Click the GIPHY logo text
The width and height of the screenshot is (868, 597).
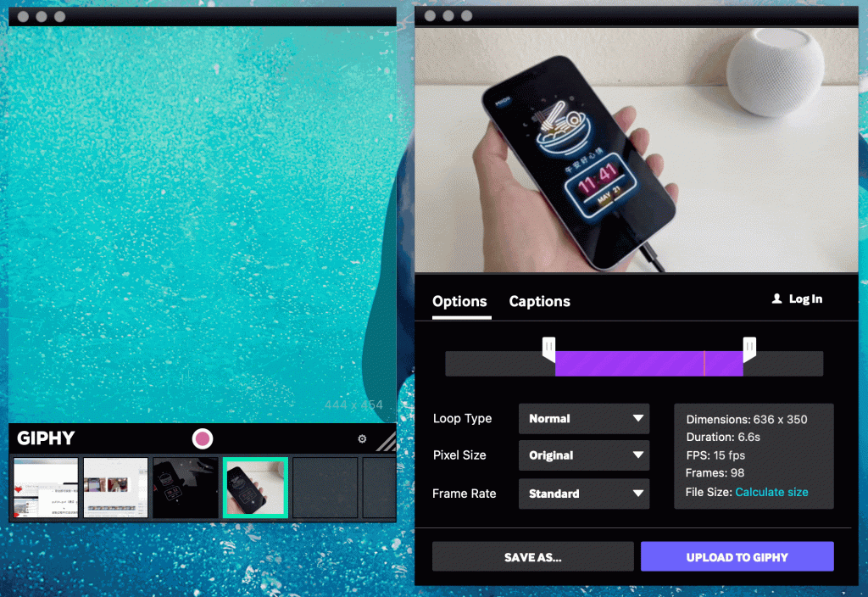(x=45, y=438)
